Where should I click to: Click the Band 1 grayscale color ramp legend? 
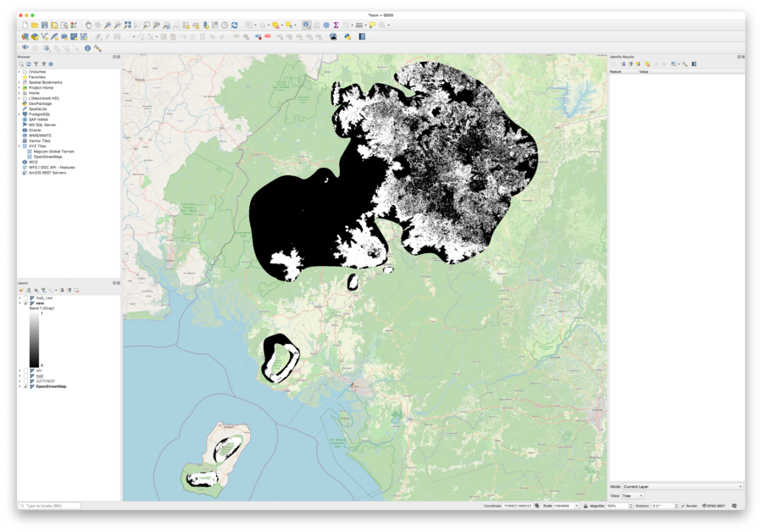(34, 339)
